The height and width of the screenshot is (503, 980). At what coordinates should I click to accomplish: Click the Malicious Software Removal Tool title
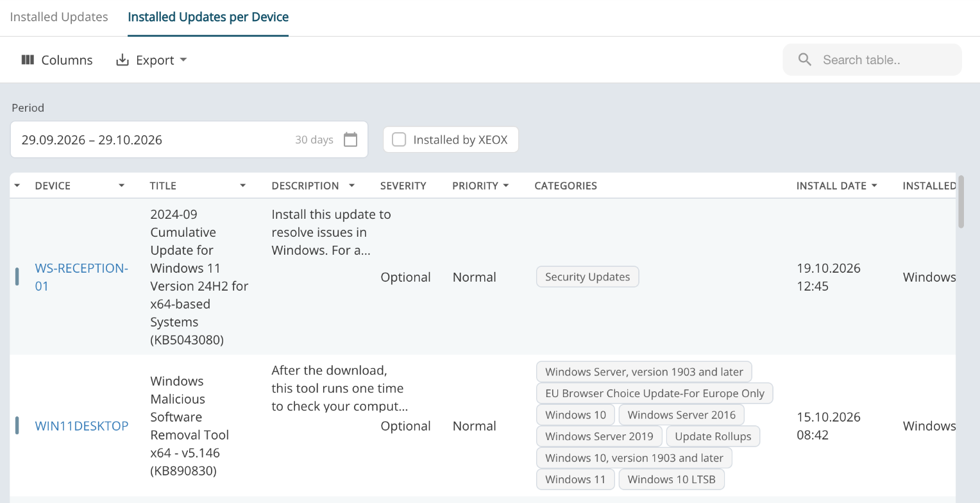[190, 426]
